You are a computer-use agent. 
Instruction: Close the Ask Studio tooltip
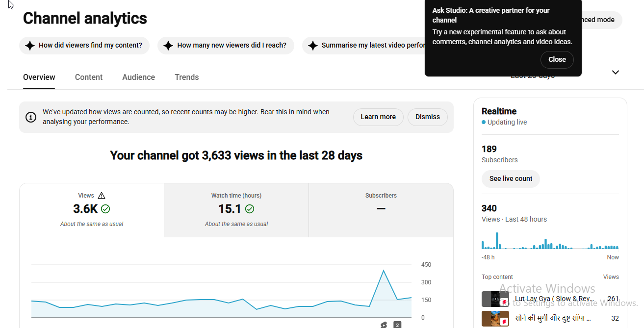pyautogui.click(x=557, y=60)
